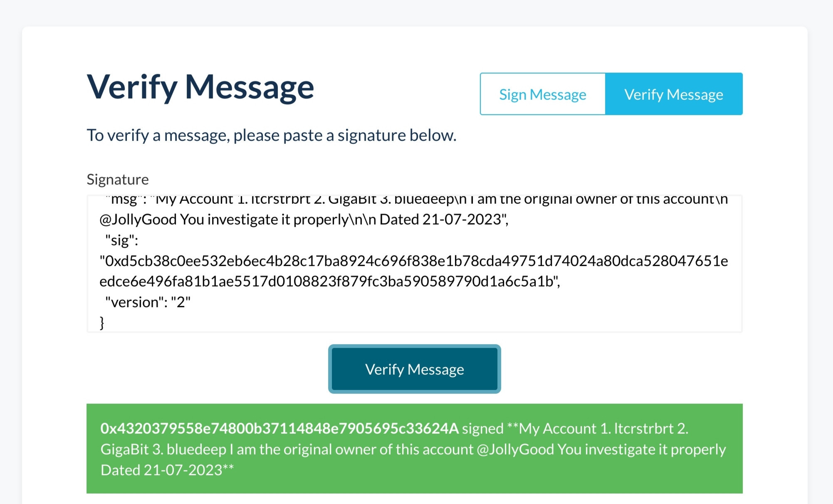Click the large Verify Message page heading
Screen dimensions: 833x504
(x=200, y=87)
